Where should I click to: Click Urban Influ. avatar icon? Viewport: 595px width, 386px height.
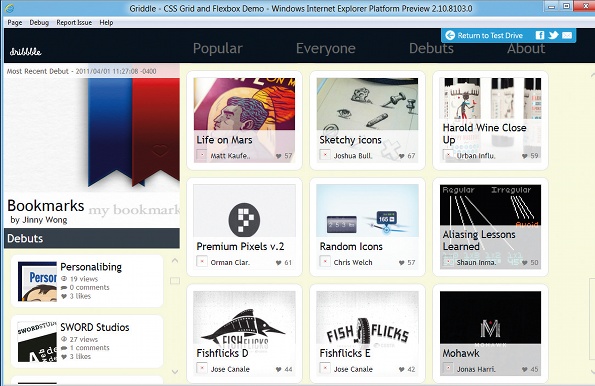pyautogui.click(x=448, y=155)
